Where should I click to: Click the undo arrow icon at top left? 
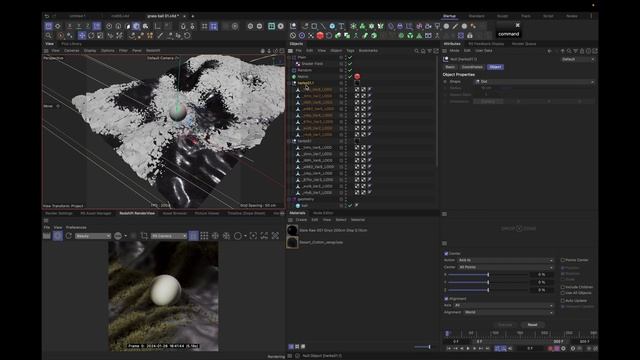click(x=47, y=16)
